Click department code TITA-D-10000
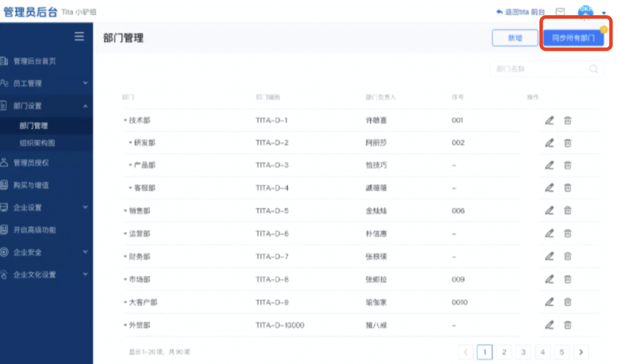617x364 pixels. pyautogui.click(x=280, y=325)
